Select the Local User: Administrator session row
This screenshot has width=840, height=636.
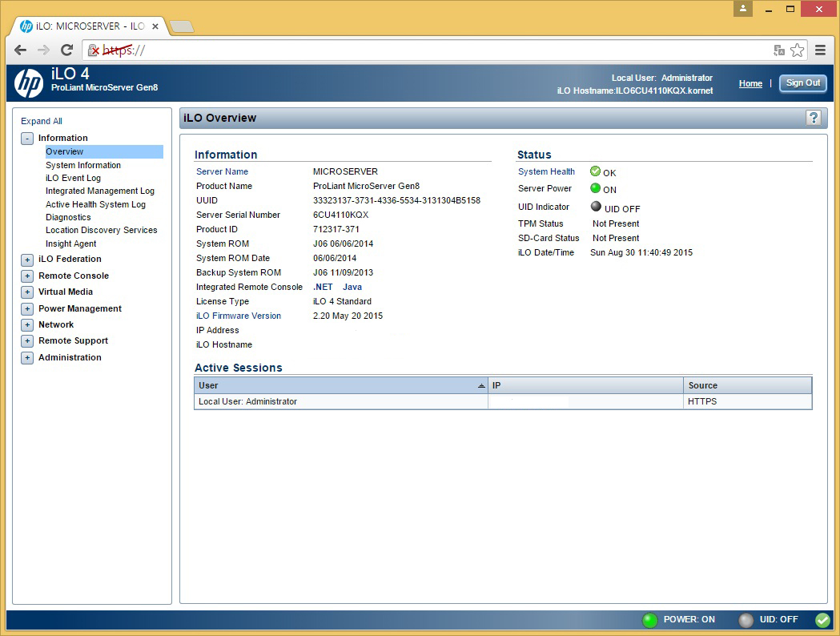pyautogui.click(x=503, y=401)
